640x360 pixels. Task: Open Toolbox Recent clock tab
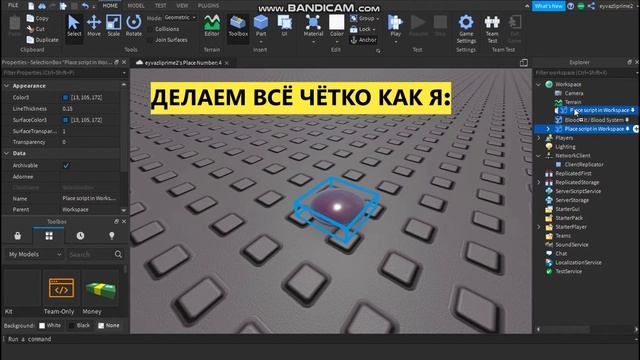(80, 236)
